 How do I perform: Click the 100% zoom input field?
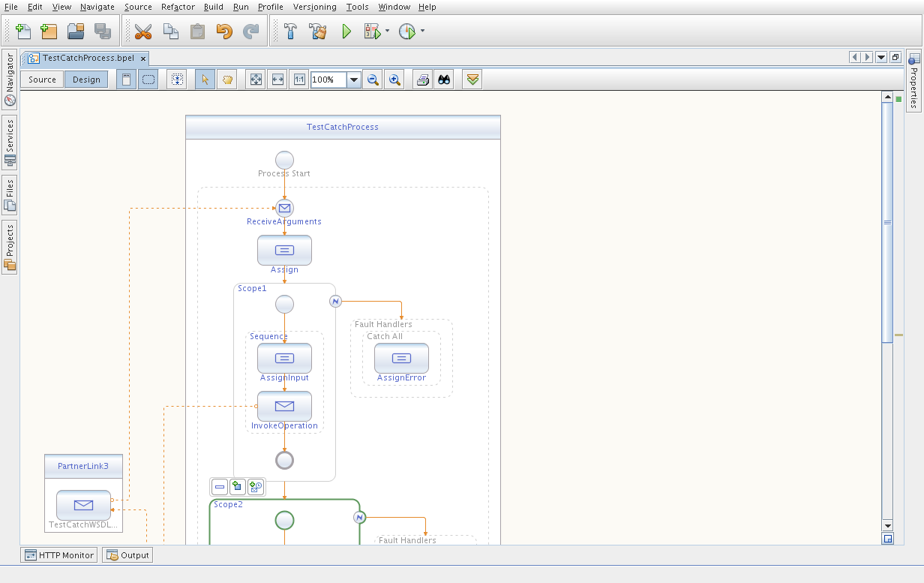click(x=328, y=80)
